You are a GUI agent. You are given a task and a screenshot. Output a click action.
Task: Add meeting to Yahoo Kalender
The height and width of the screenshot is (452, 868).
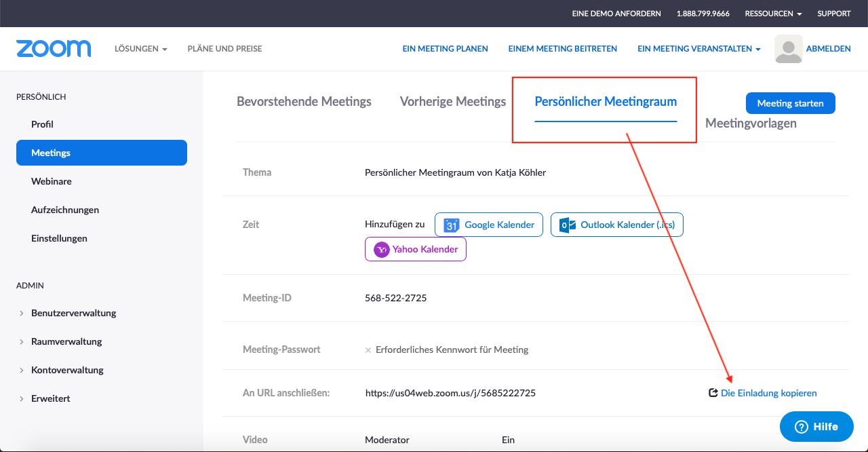415,249
